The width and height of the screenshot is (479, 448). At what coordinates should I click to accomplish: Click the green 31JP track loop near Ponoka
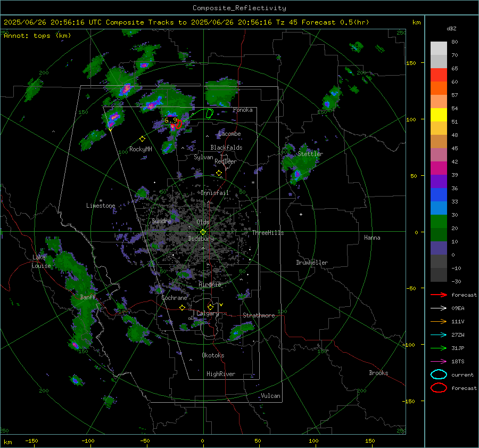(209, 113)
